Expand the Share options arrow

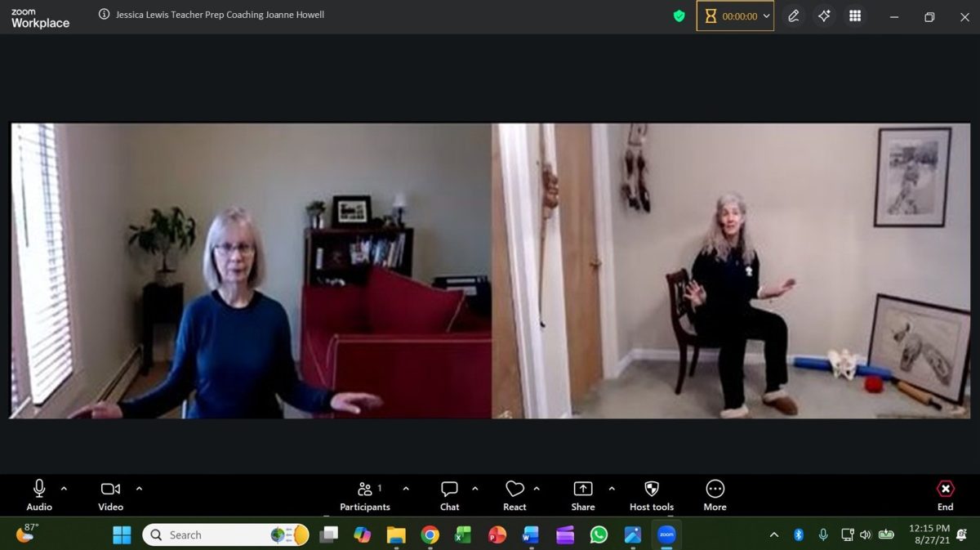612,489
